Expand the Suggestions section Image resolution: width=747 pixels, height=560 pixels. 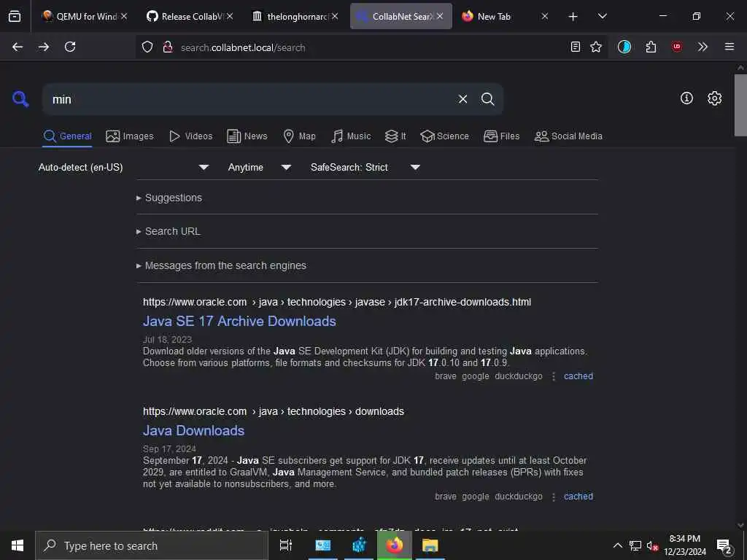click(x=174, y=198)
